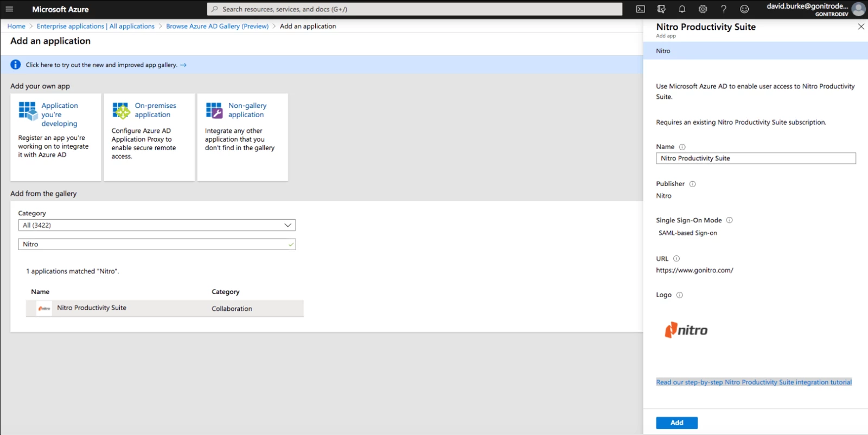This screenshot has width=868, height=435.
Task: Show the notifications bell panel
Action: pyautogui.click(x=682, y=9)
